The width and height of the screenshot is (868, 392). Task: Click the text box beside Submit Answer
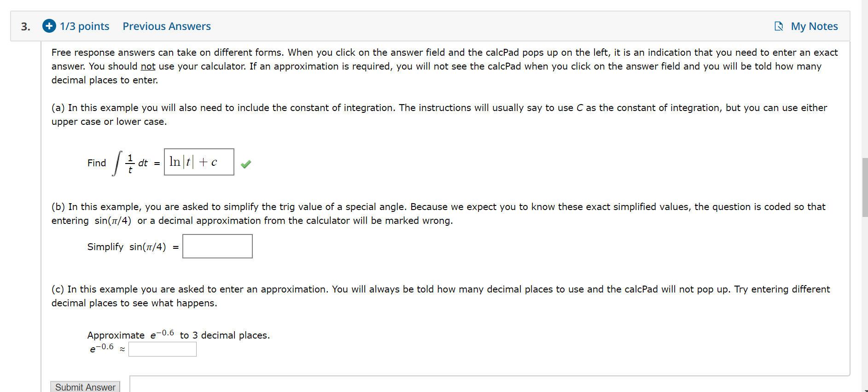point(490,384)
